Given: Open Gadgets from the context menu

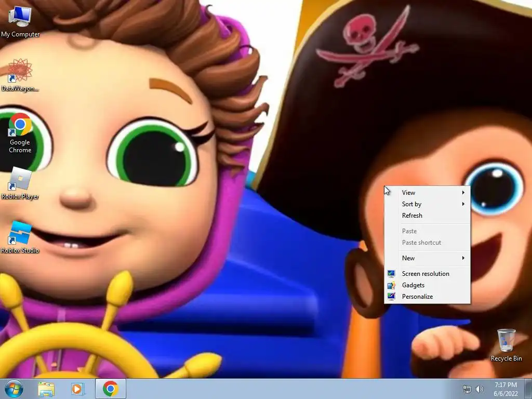Looking at the screenshot, I should click(427, 285).
